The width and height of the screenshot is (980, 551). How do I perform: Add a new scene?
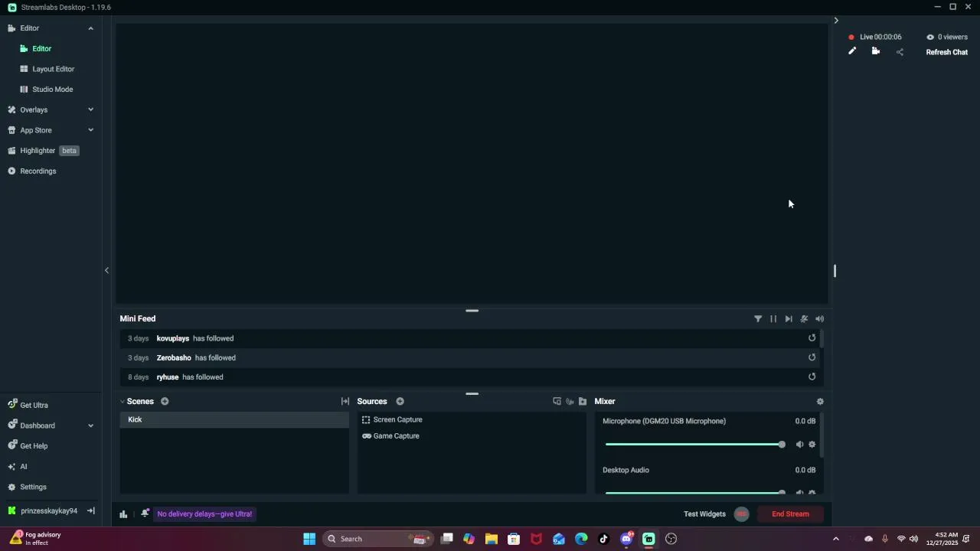coord(165,401)
